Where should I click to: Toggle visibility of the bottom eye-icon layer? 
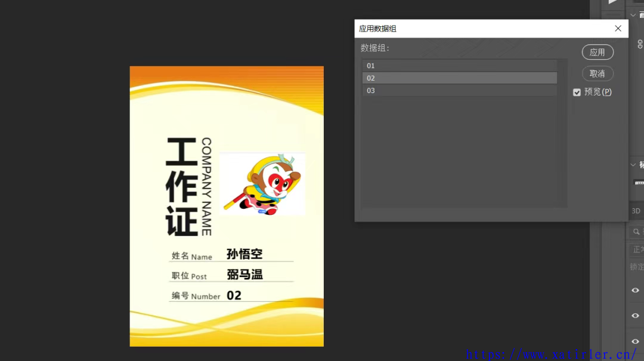pos(636,341)
